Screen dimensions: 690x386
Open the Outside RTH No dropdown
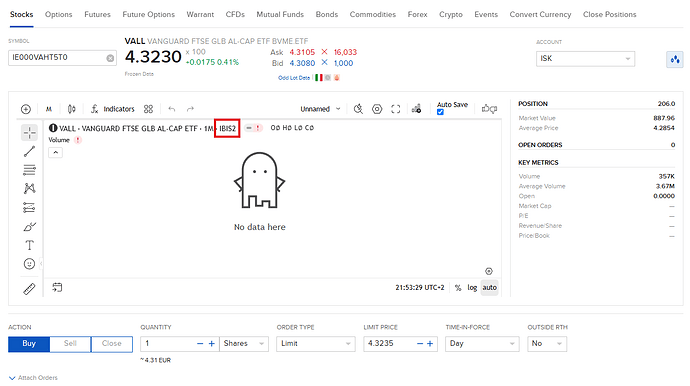point(547,344)
